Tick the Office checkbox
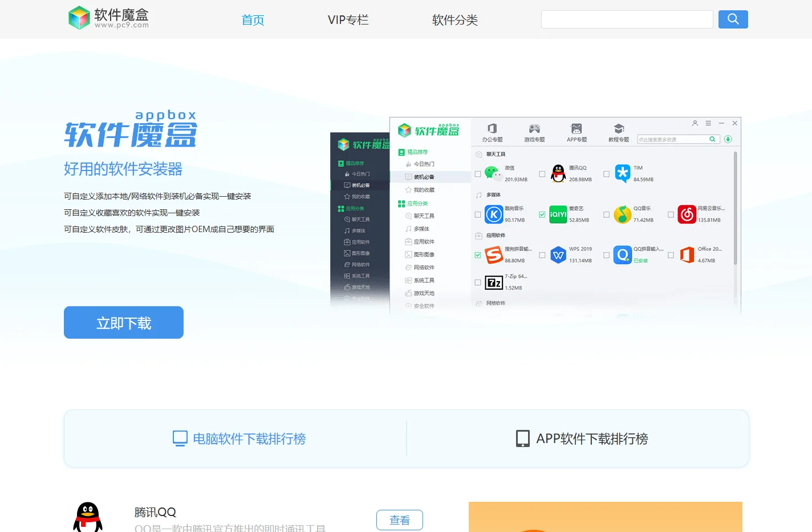The height and width of the screenshot is (532, 812). tap(671, 255)
